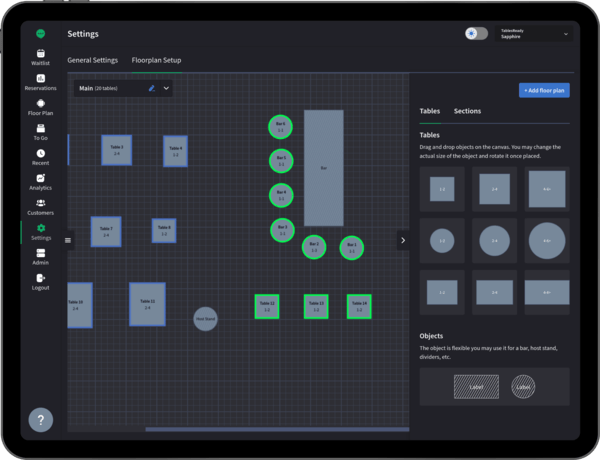
Task: Click the horizontal canvas scrollbar
Action: click(x=277, y=429)
